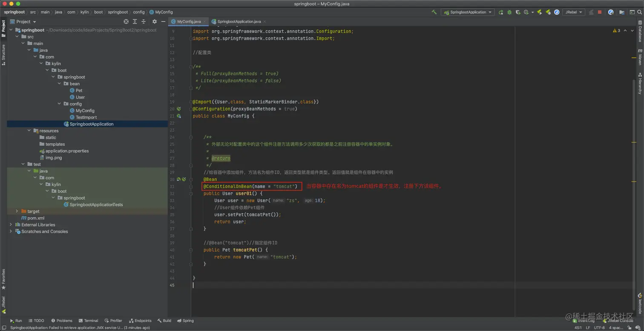This screenshot has width=644, height=331.
Task: Click the MyConfig breadcrumb in navigation bar
Action: coord(164,12)
